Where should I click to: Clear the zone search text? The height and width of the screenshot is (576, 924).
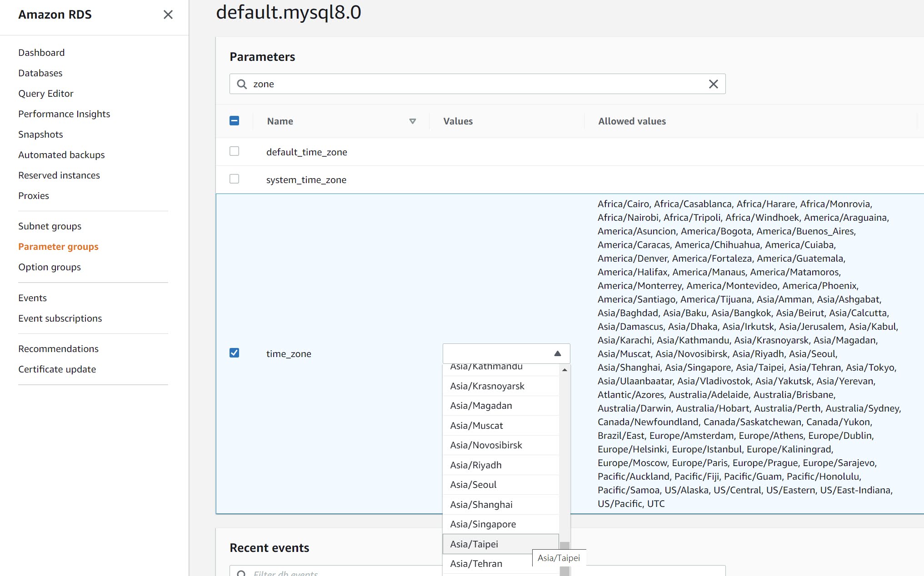point(713,84)
